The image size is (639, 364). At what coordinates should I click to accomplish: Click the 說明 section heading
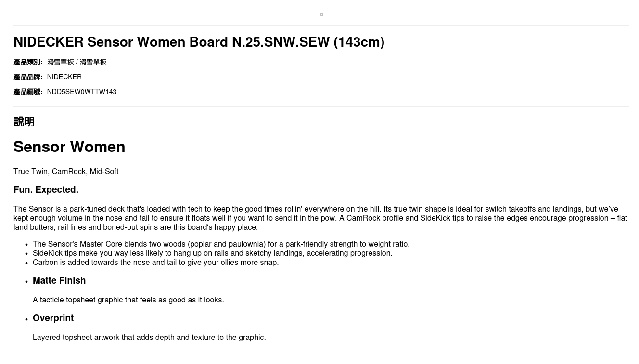pos(24,122)
